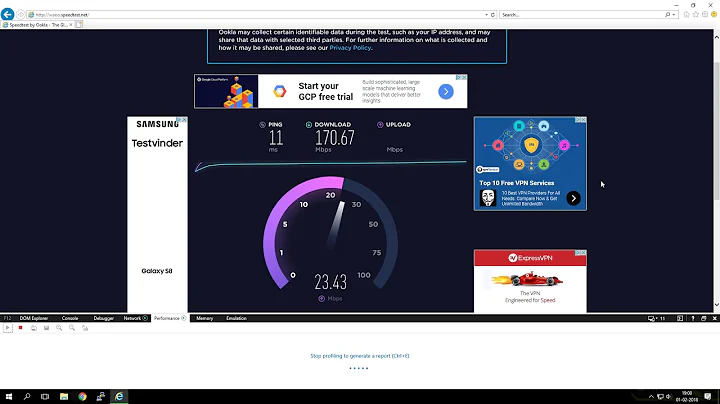Switch to the DOM Explorer tab
The image size is (720, 404).
(34, 318)
